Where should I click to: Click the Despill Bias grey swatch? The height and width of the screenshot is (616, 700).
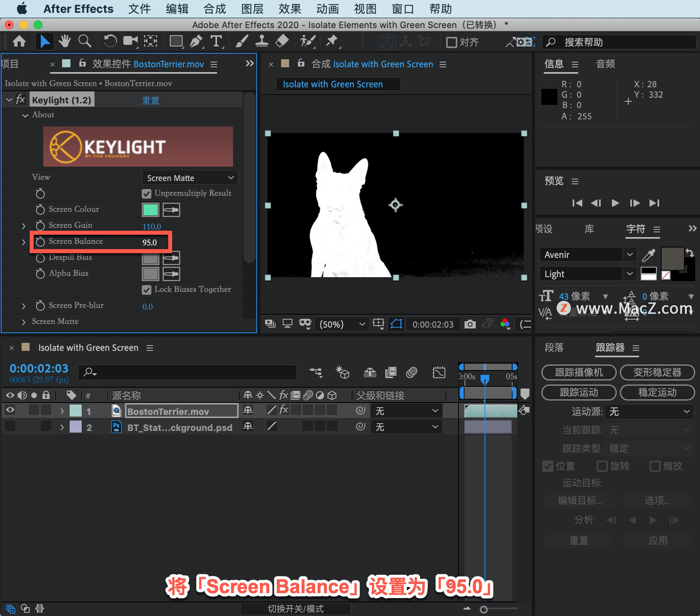click(x=151, y=258)
